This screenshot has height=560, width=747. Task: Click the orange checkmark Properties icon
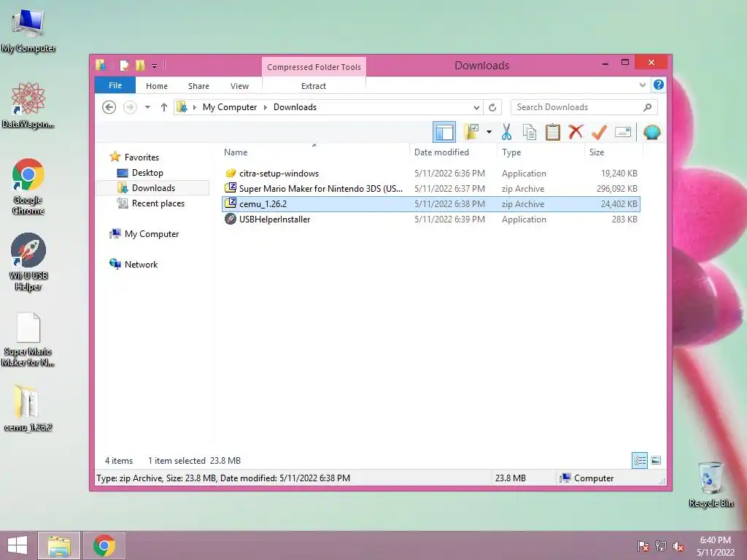pyautogui.click(x=599, y=132)
